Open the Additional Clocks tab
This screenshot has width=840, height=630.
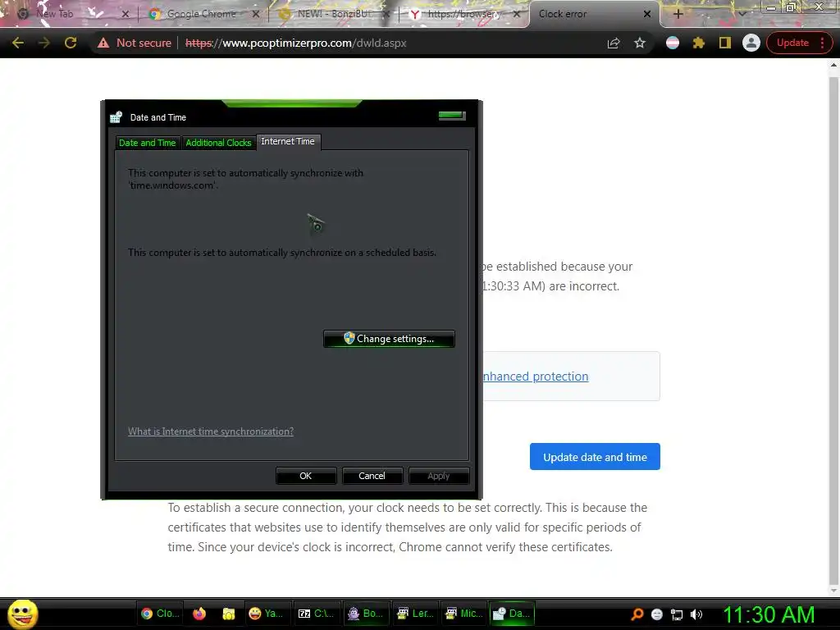(218, 143)
